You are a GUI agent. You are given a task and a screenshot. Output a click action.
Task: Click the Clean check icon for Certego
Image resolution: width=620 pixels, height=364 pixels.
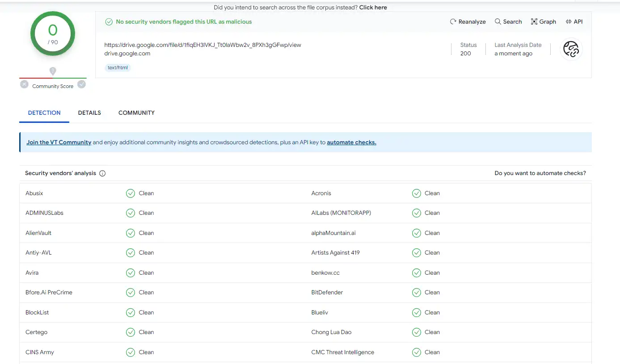point(130,332)
